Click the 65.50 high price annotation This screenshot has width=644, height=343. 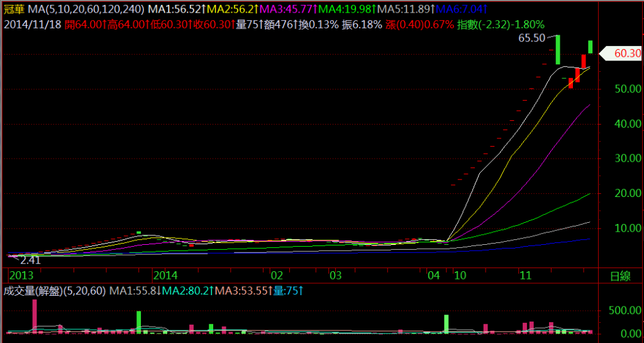point(531,38)
